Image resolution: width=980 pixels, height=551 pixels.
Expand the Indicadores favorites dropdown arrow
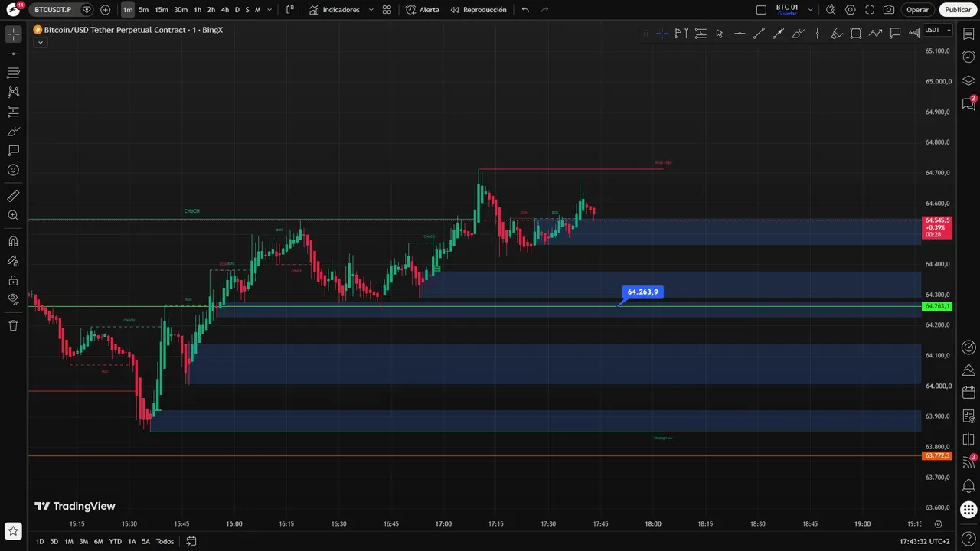point(371,10)
